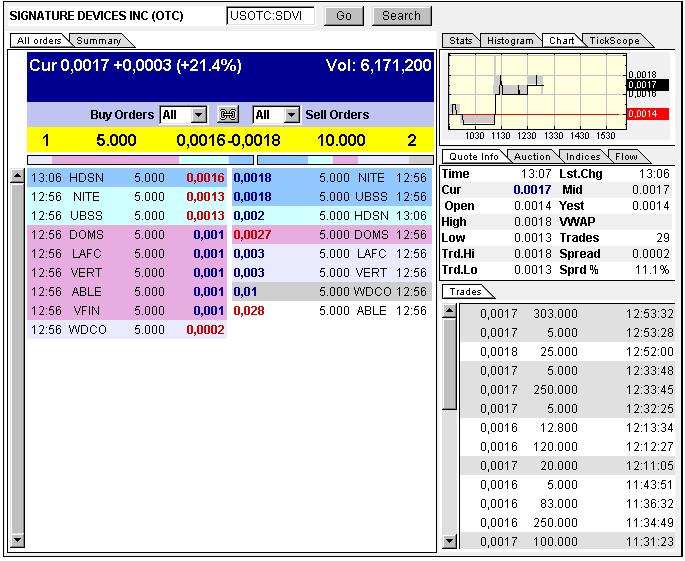Click the 0,0014 red price marker on chart
The height and width of the screenshot is (561, 685).
[648, 114]
